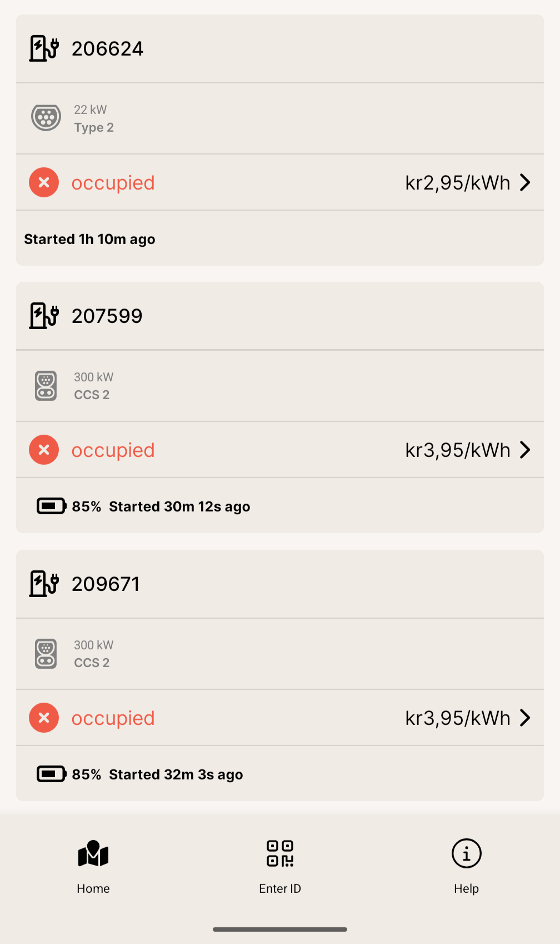Viewport: 560px width, 944px height.
Task: Click the red occupied icon for charger 209671
Action: click(x=44, y=718)
